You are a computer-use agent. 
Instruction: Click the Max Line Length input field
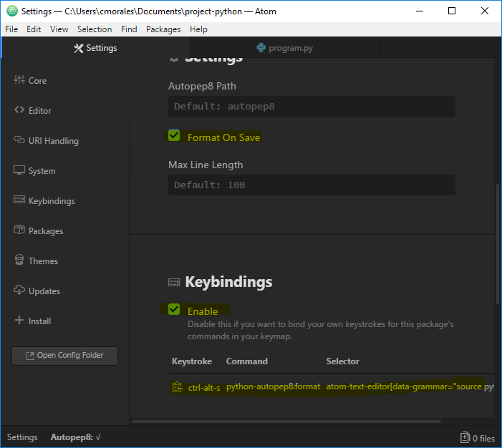[x=312, y=185]
